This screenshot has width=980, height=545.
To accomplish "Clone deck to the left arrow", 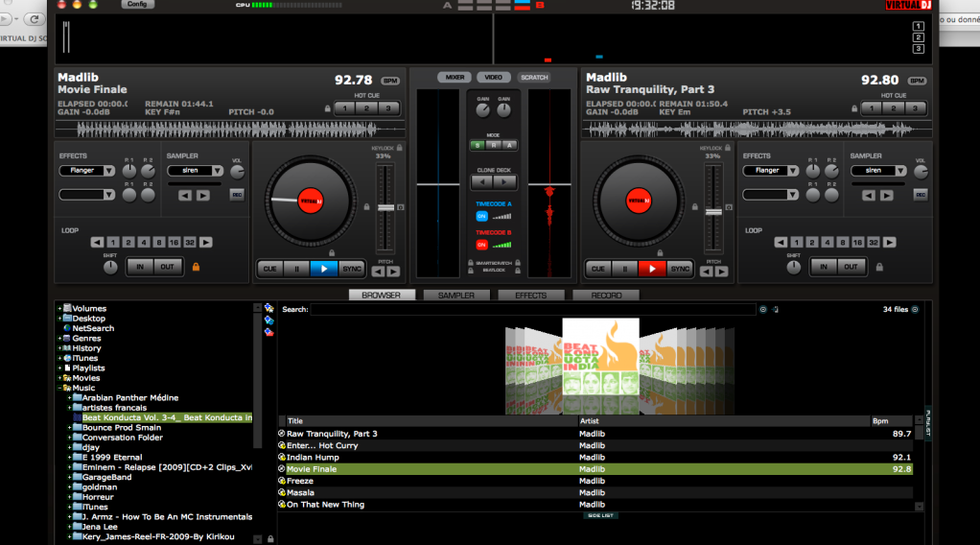I will 482,182.
